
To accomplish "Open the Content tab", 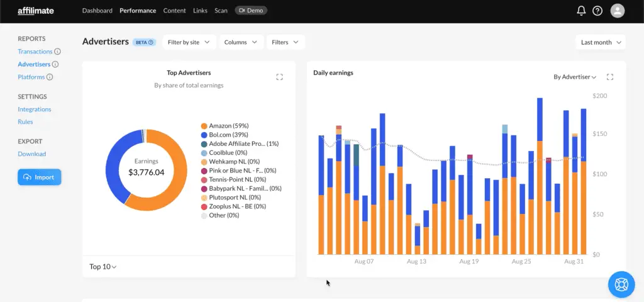I will click(x=175, y=11).
